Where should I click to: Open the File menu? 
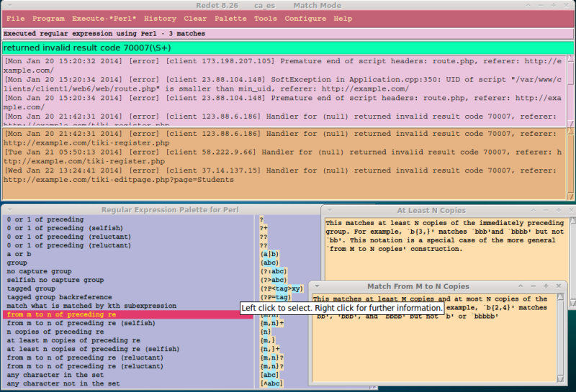point(14,18)
